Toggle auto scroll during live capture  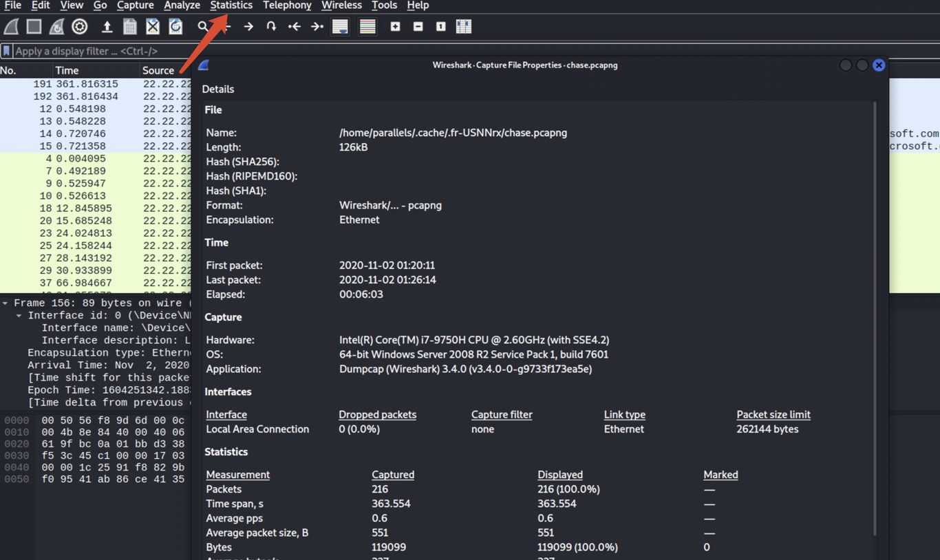tap(340, 27)
